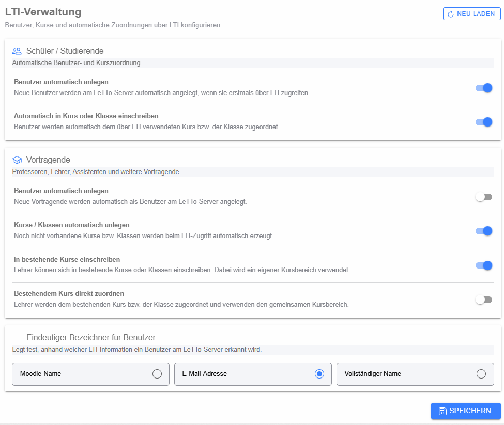Click description 'Lehrer können sich in bestehende Kurse'
Screen dimensions: 504x425
pos(181,270)
